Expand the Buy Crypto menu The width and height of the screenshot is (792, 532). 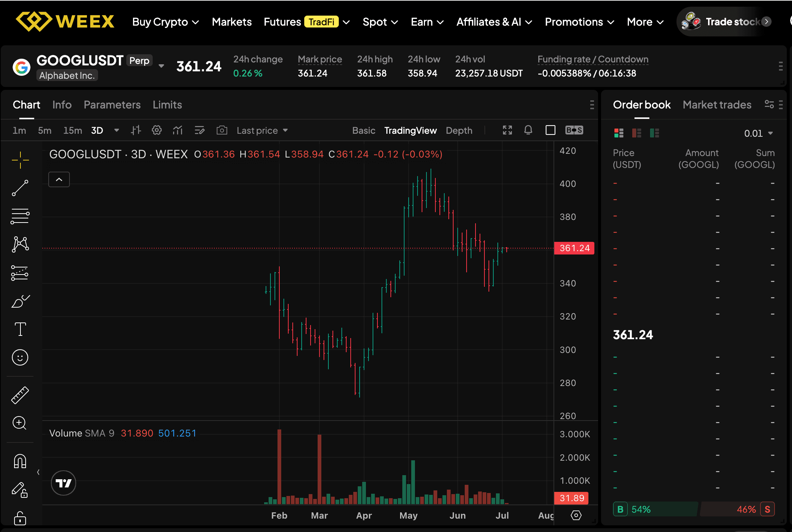coord(166,22)
